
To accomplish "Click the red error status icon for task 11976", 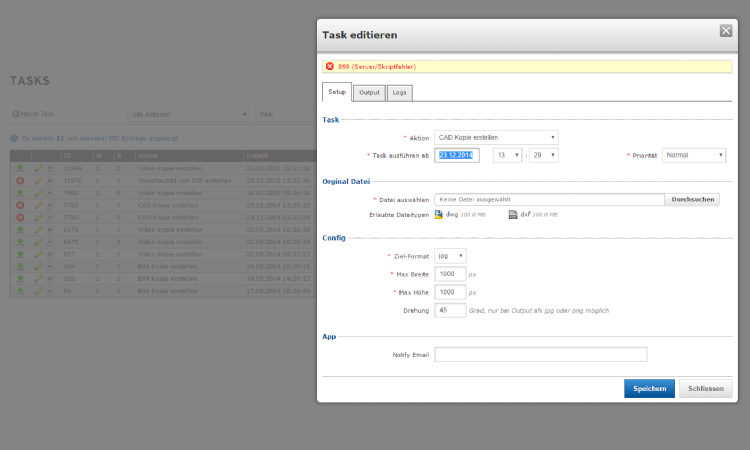I will 19,180.
